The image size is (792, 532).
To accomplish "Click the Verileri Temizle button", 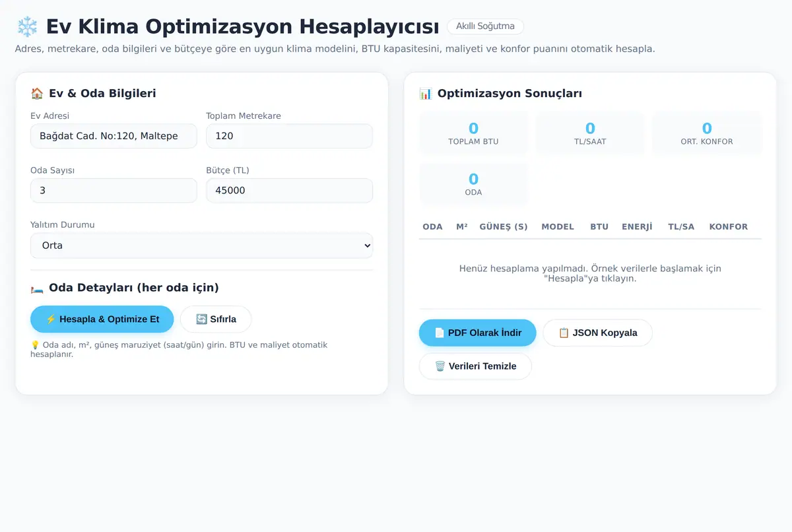I will (x=475, y=366).
